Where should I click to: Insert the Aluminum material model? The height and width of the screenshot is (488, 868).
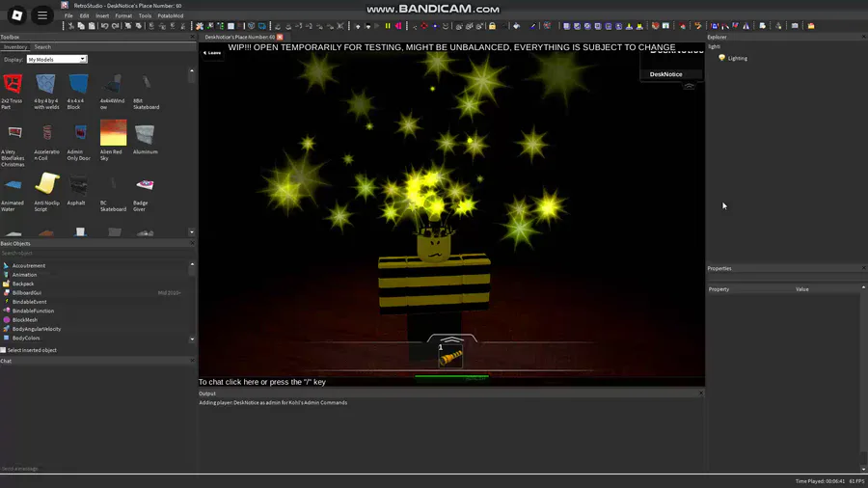(145, 140)
